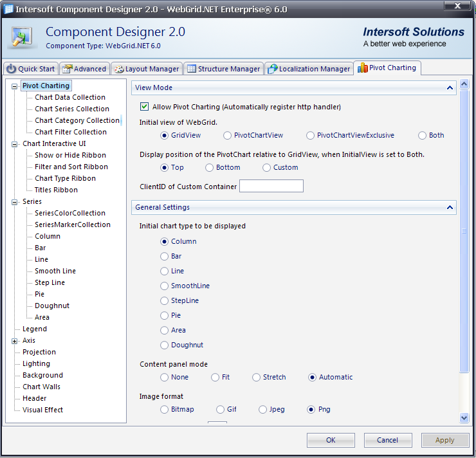Select Projection tree item
This screenshot has height=458, width=476.
coord(39,352)
